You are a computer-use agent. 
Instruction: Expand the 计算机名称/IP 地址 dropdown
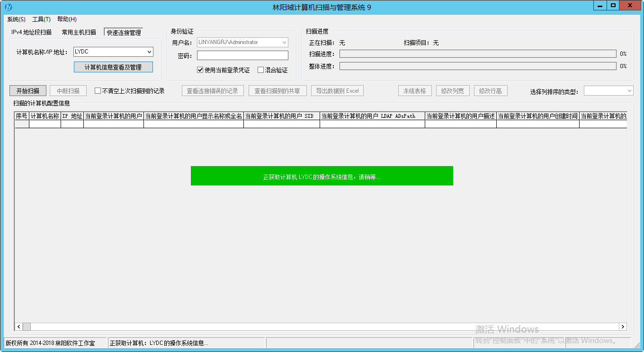point(149,52)
